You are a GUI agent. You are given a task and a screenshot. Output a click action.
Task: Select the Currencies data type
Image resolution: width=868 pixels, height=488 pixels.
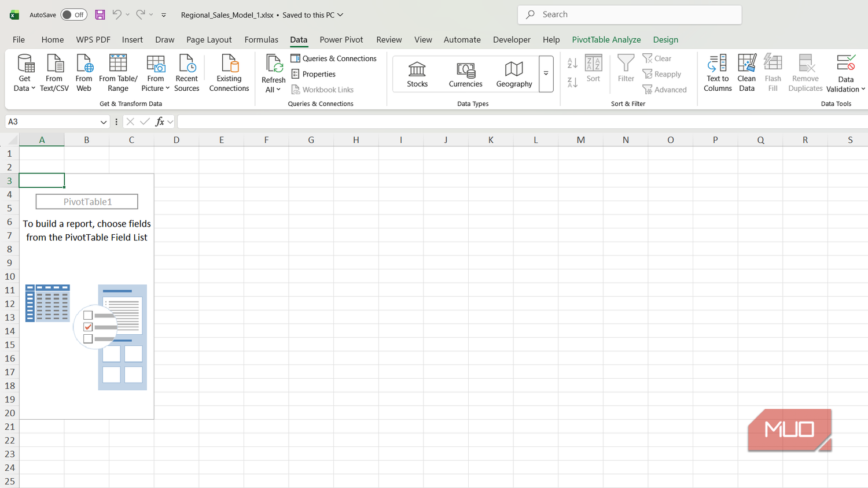466,74
